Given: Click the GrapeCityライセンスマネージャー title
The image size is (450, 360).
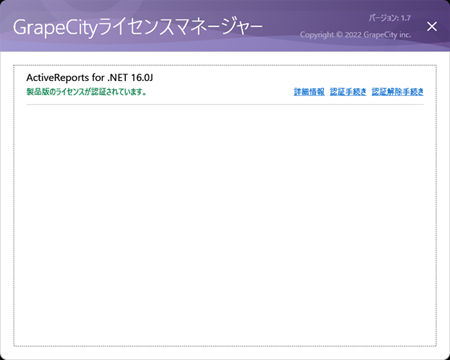Looking at the screenshot, I should pos(138,27).
